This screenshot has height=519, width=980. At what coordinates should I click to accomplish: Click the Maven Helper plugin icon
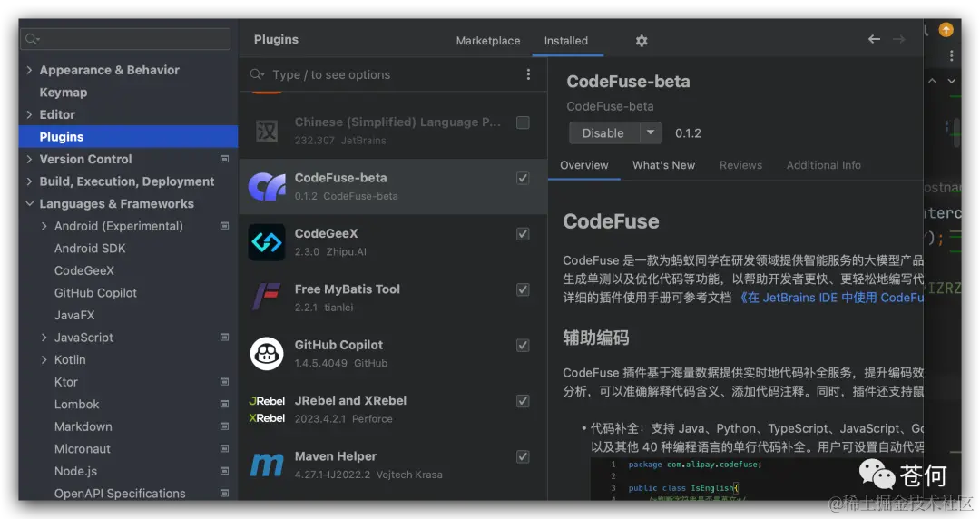pos(267,465)
